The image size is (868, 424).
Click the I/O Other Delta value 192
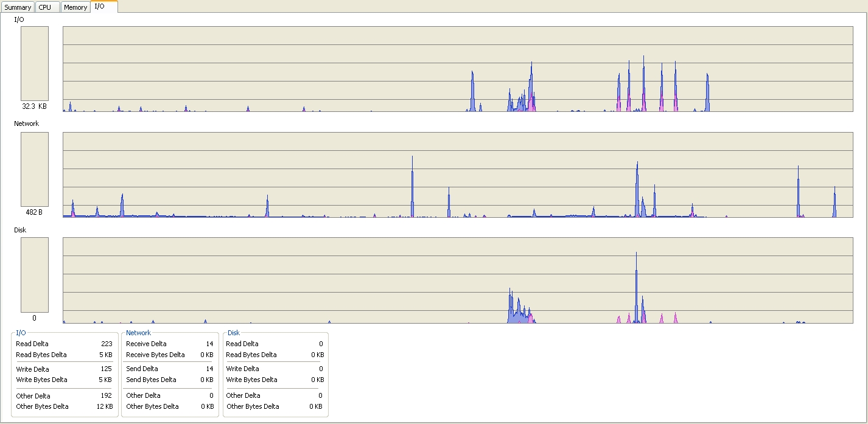106,396
